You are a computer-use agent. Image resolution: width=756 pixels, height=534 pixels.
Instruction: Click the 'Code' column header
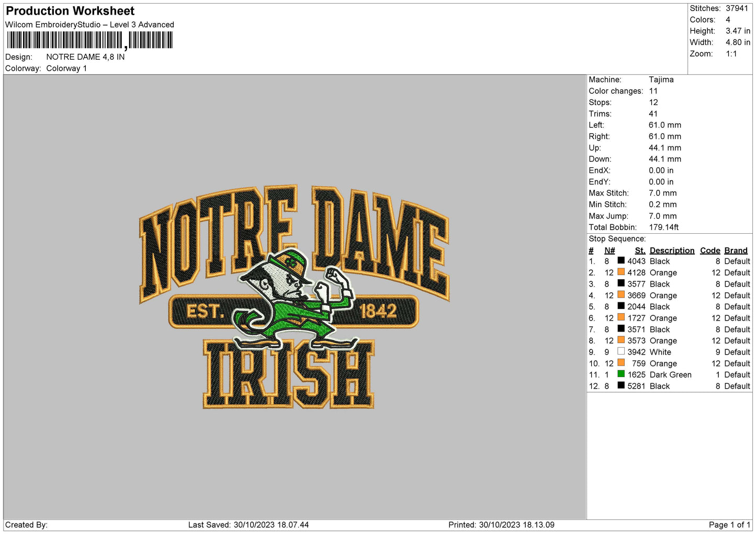point(710,251)
